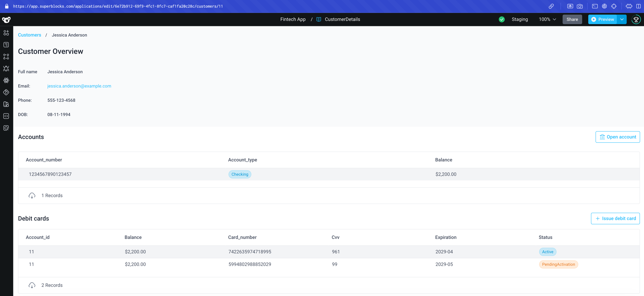The width and height of the screenshot is (644, 296).
Task: Open the State management panel
Action: [x=6, y=80]
